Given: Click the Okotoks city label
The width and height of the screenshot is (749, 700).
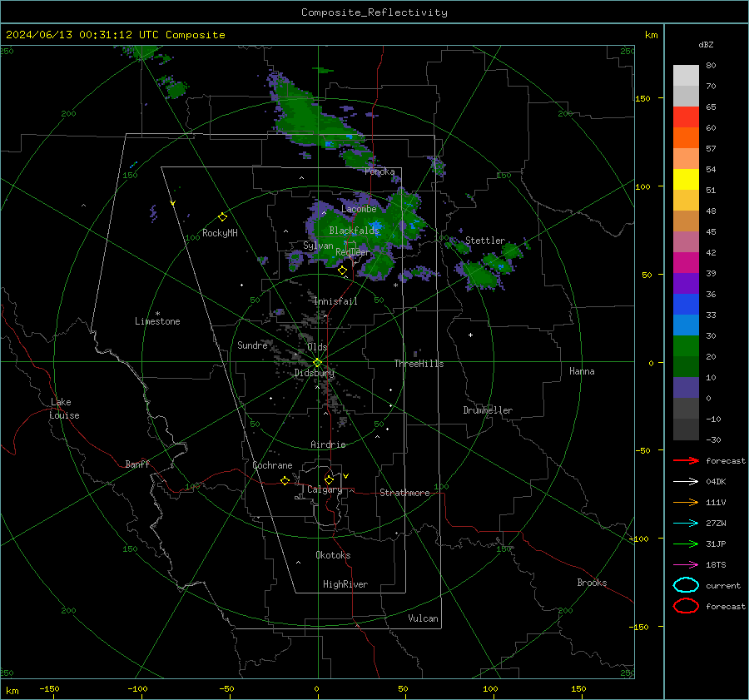Looking at the screenshot, I should pos(333,555).
